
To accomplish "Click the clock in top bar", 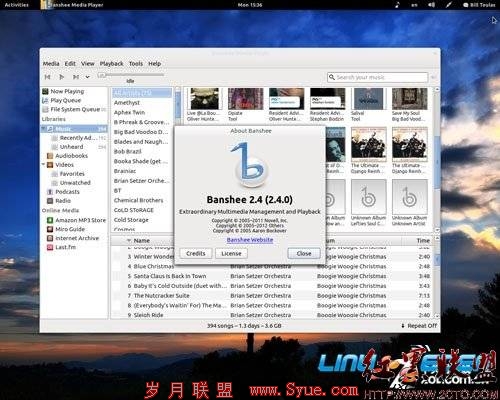I will (x=250, y=5).
